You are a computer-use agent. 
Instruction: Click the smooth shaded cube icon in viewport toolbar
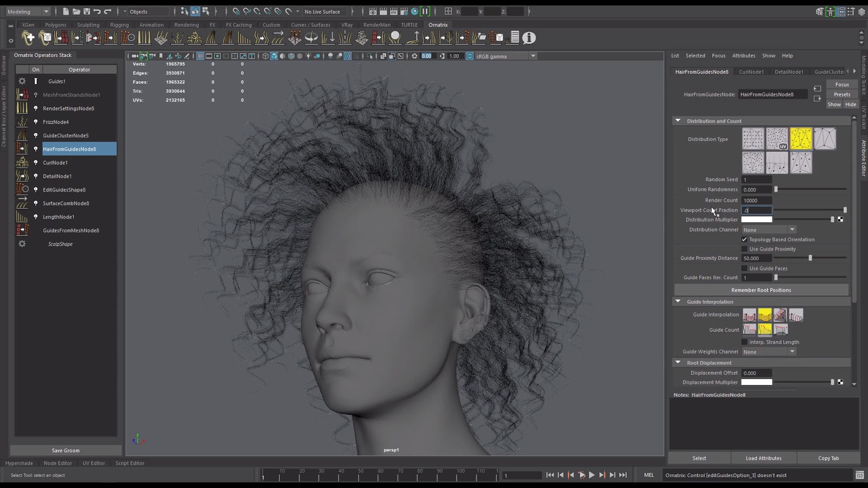(x=274, y=56)
